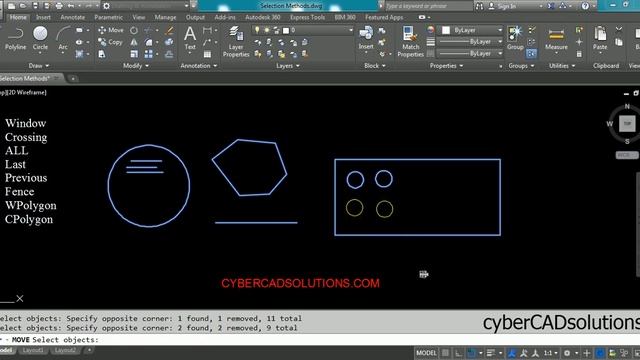Click the Move tool in Modify
The height and width of the screenshot is (360, 640).
tap(111, 30)
